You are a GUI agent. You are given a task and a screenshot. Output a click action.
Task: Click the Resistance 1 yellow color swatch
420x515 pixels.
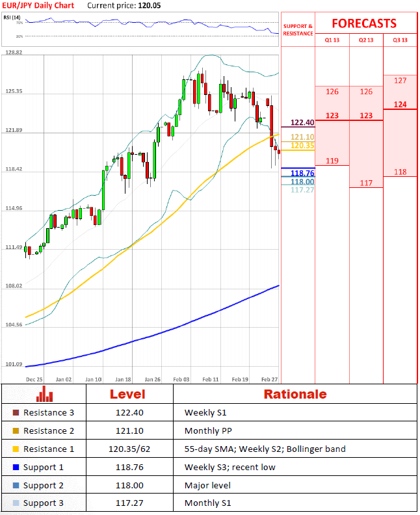coord(16,449)
